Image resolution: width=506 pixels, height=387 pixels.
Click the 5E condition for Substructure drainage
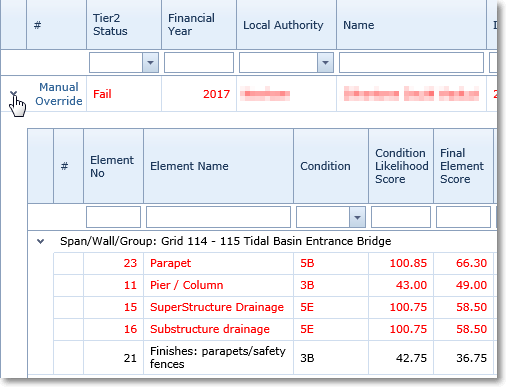[331, 329]
